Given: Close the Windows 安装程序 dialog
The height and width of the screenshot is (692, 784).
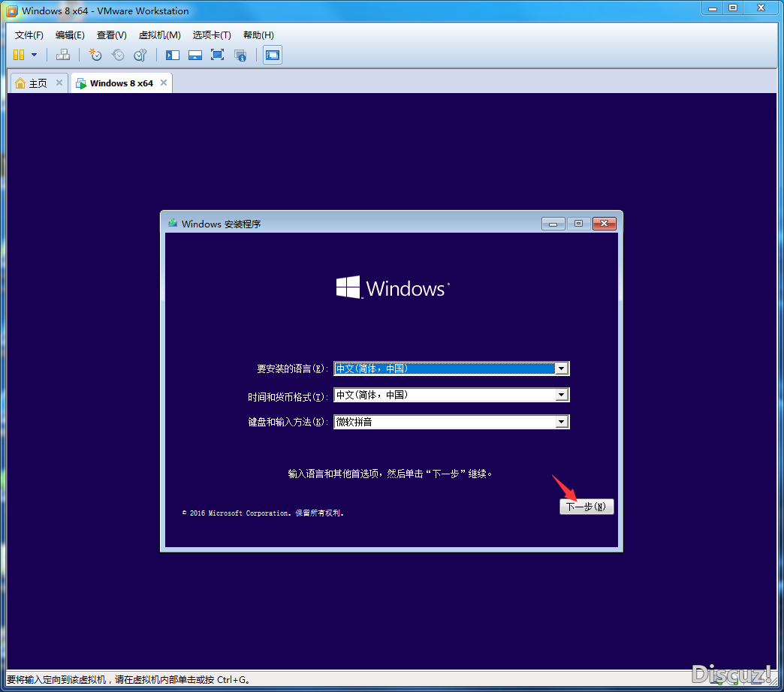Looking at the screenshot, I should tap(604, 224).
